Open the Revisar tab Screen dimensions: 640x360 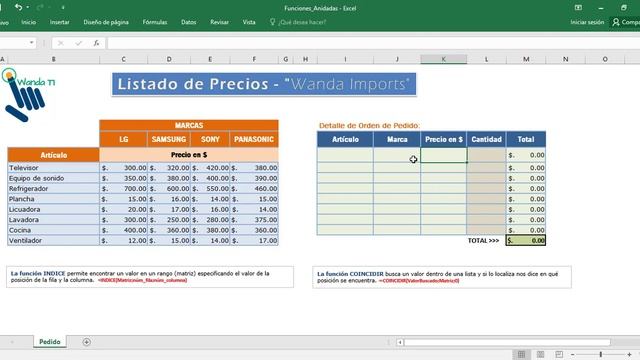pyautogui.click(x=220, y=22)
